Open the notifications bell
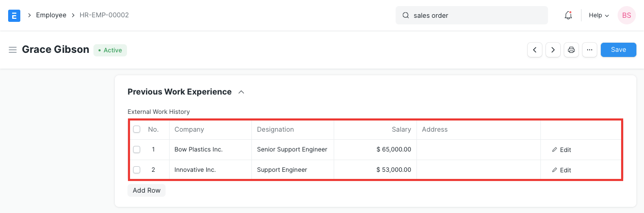644x213 pixels. pos(568,15)
